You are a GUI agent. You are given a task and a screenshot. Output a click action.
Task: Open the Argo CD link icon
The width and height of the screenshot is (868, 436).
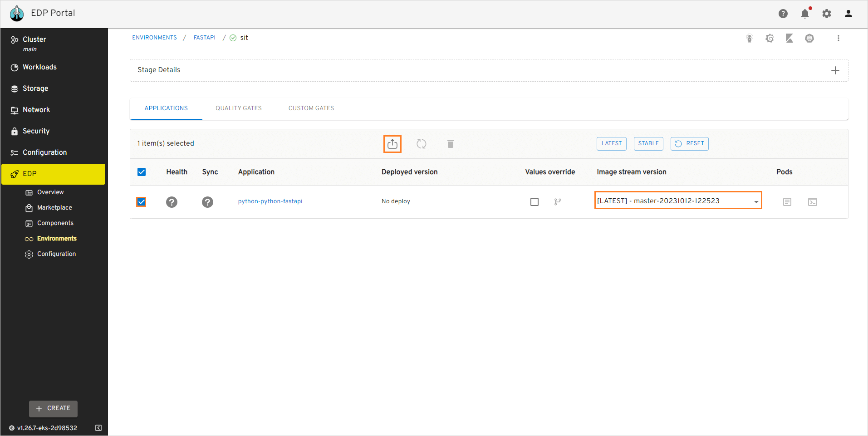coord(749,38)
